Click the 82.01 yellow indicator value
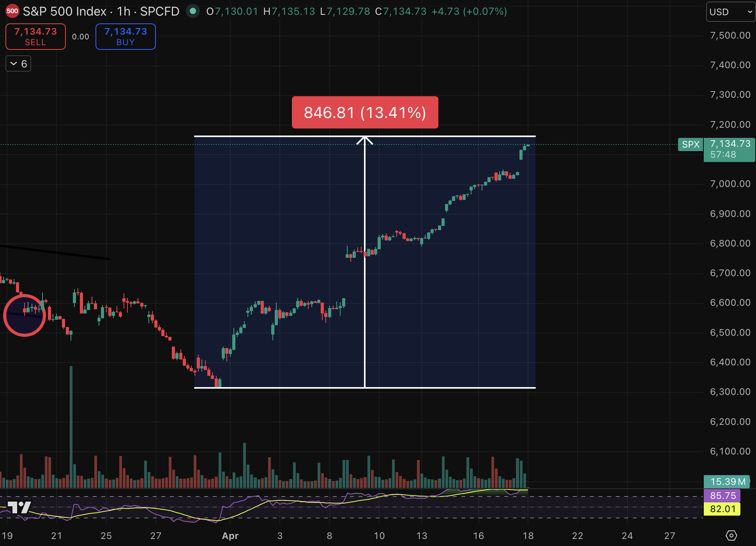The image size is (756, 546). [722, 509]
